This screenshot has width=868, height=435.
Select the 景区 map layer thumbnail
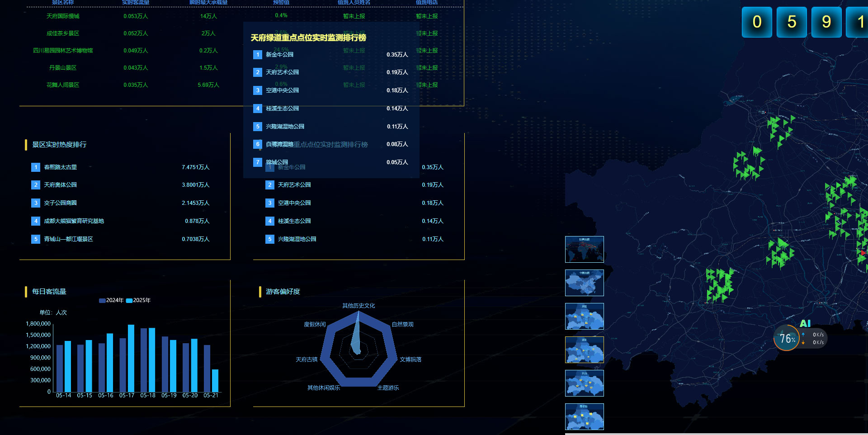tap(584, 316)
